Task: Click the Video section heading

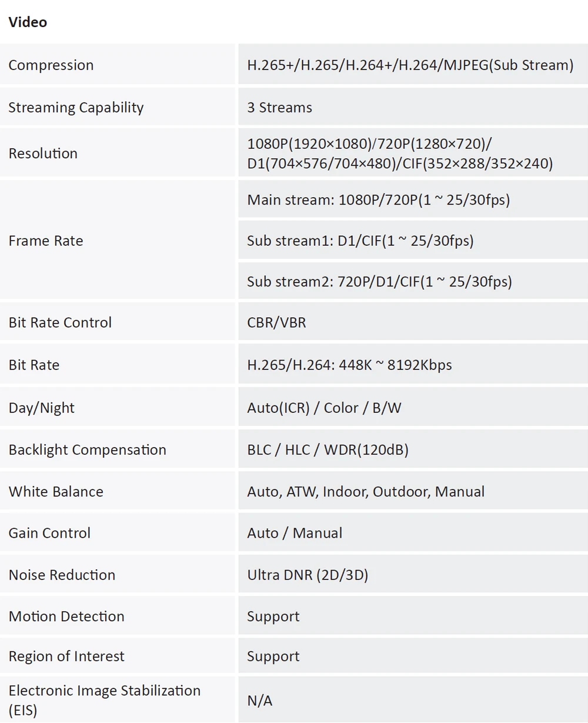Action: click(x=28, y=22)
